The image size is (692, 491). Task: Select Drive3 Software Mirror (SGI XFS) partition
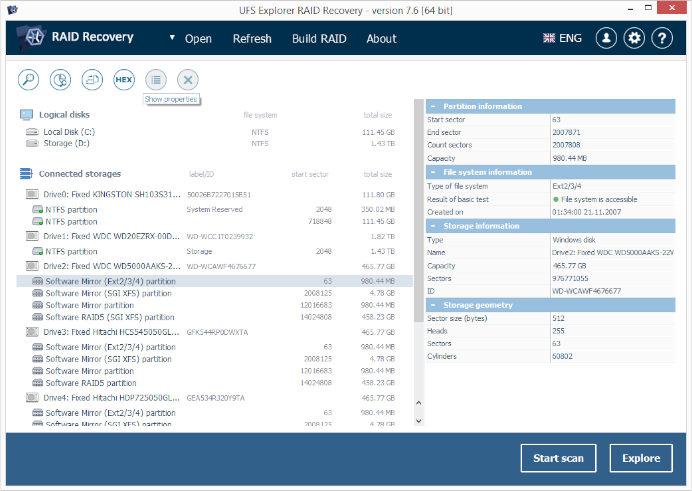[x=214, y=359]
